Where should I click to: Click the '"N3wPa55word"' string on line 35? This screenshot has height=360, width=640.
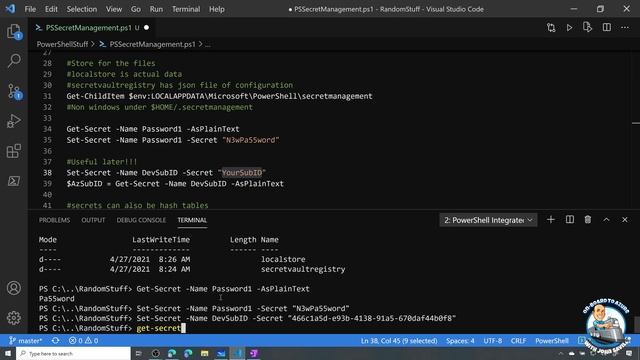(x=251, y=140)
